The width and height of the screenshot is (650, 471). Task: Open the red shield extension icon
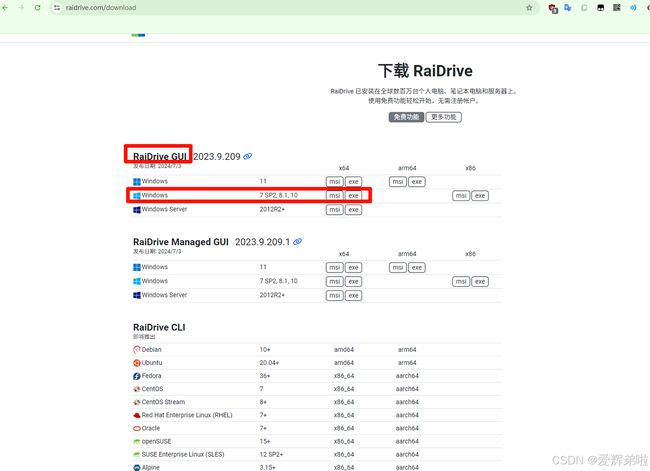[x=553, y=8]
